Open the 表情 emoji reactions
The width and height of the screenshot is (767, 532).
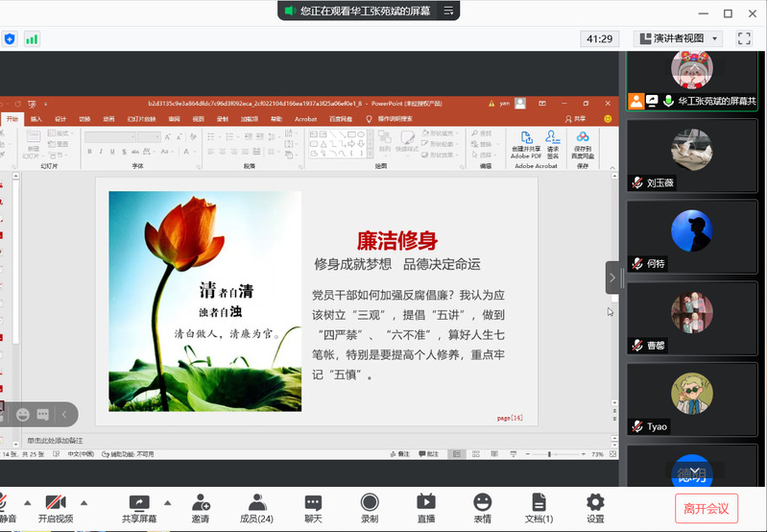point(482,509)
